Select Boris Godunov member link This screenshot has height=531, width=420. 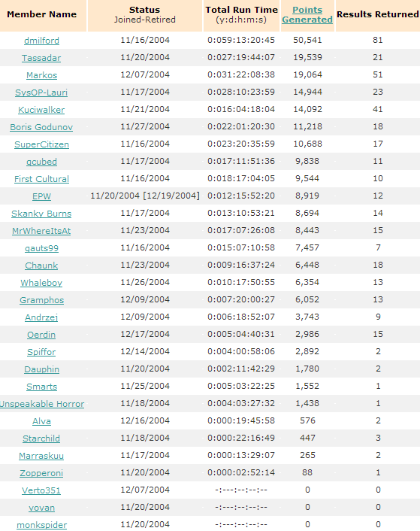click(41, 127)
